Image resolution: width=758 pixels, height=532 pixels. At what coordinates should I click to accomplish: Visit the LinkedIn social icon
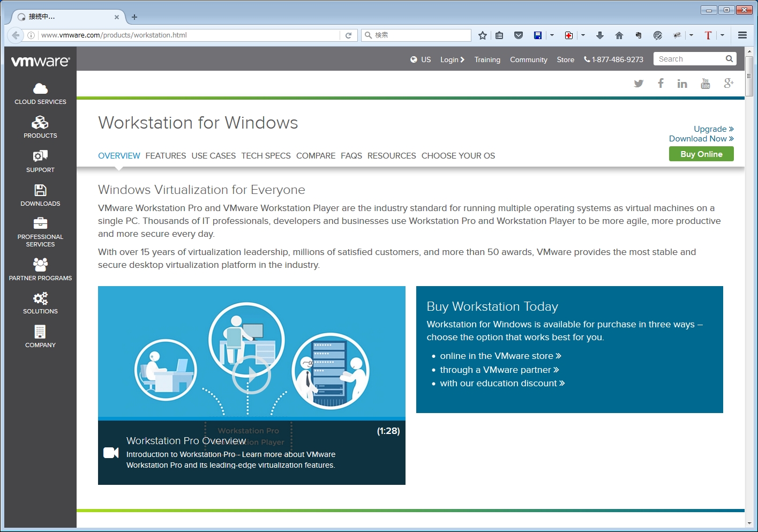click(x=682, y=84)
